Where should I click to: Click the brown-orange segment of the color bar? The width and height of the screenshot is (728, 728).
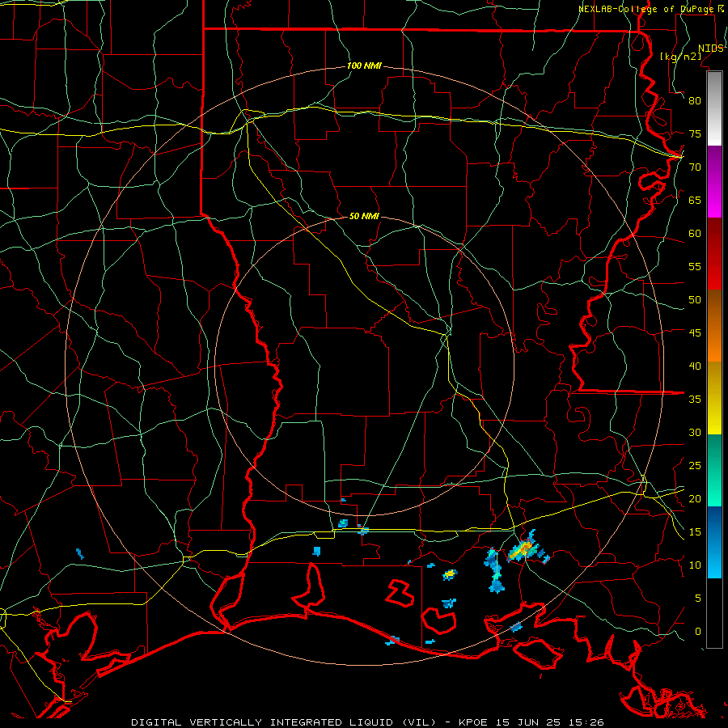(714, 325)
